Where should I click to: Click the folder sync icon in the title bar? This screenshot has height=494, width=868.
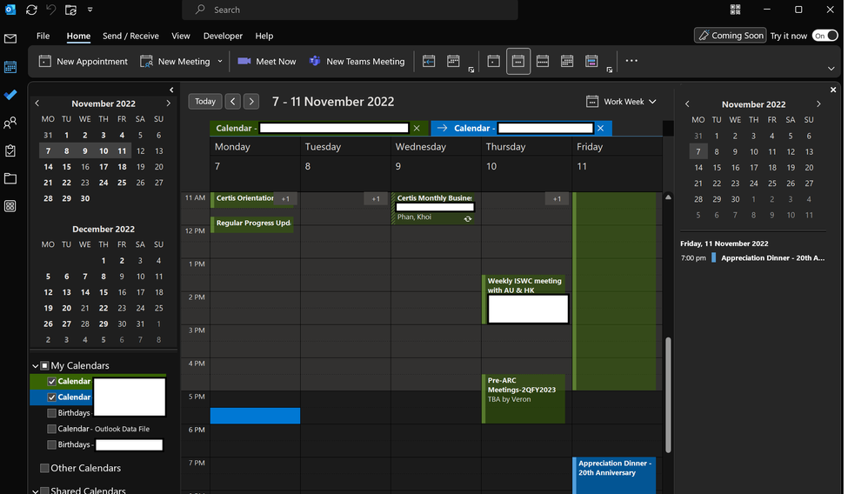70,10
